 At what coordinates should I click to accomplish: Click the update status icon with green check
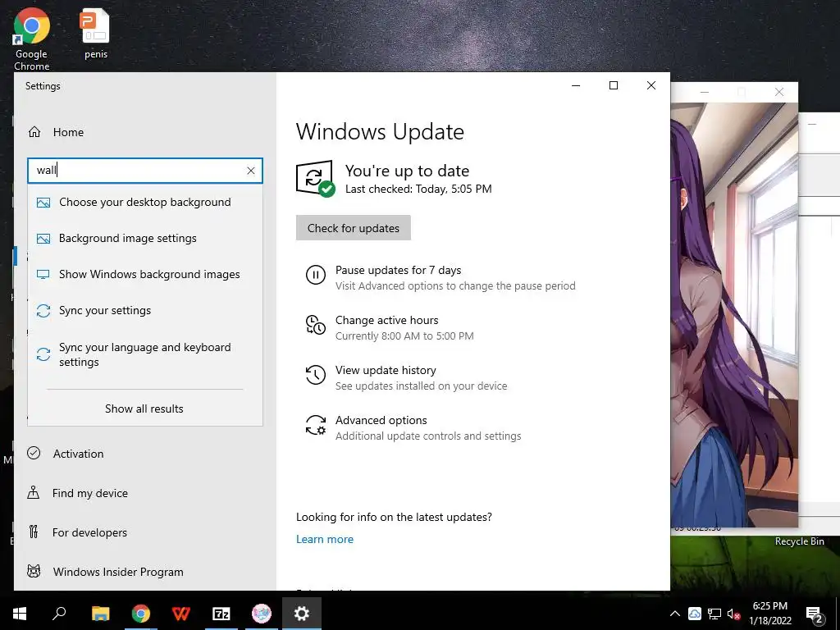(315, 179)
